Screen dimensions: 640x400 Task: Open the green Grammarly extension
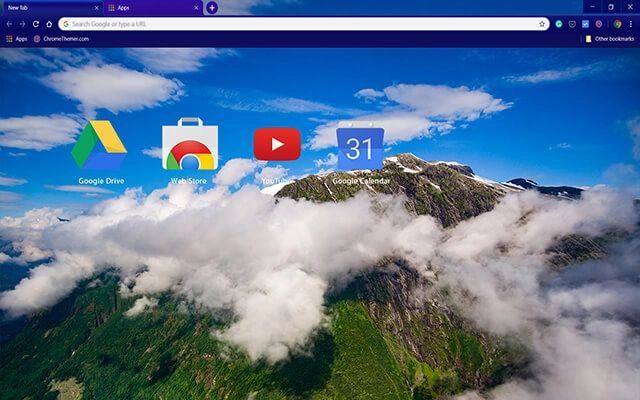tap(559, 24)
